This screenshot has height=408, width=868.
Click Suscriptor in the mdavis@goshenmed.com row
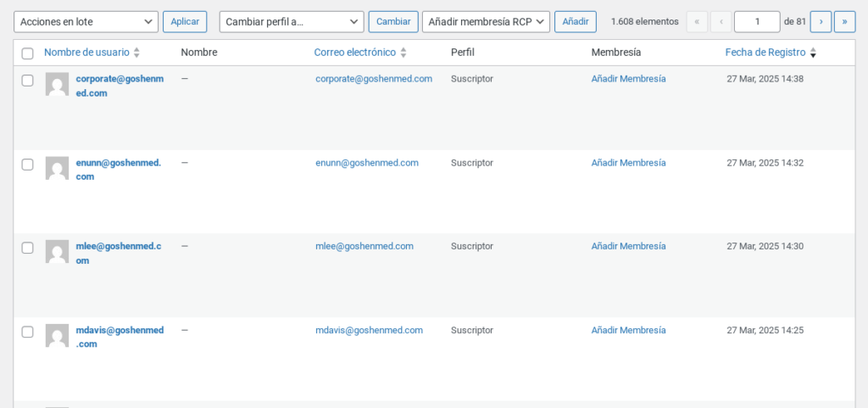click(471, 330)
